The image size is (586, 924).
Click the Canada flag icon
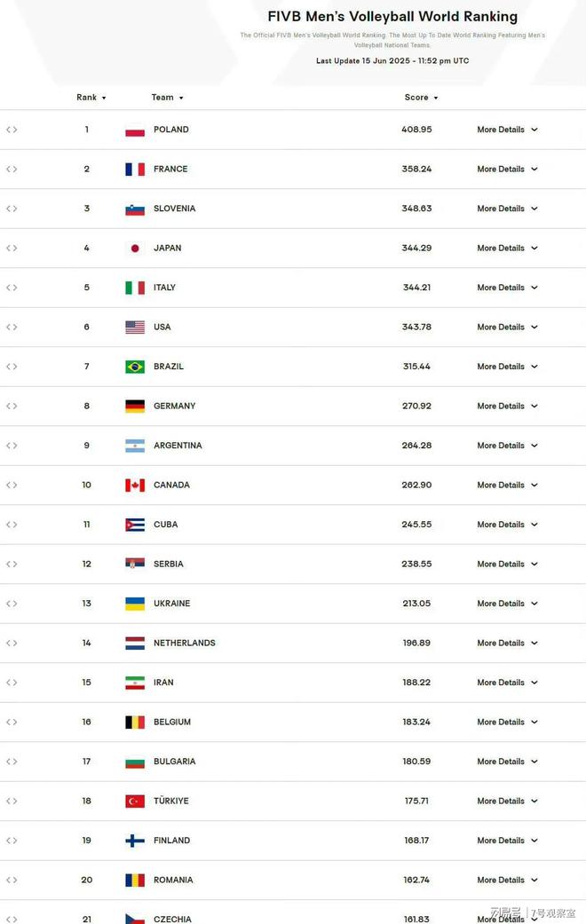[x=135, y=486]
